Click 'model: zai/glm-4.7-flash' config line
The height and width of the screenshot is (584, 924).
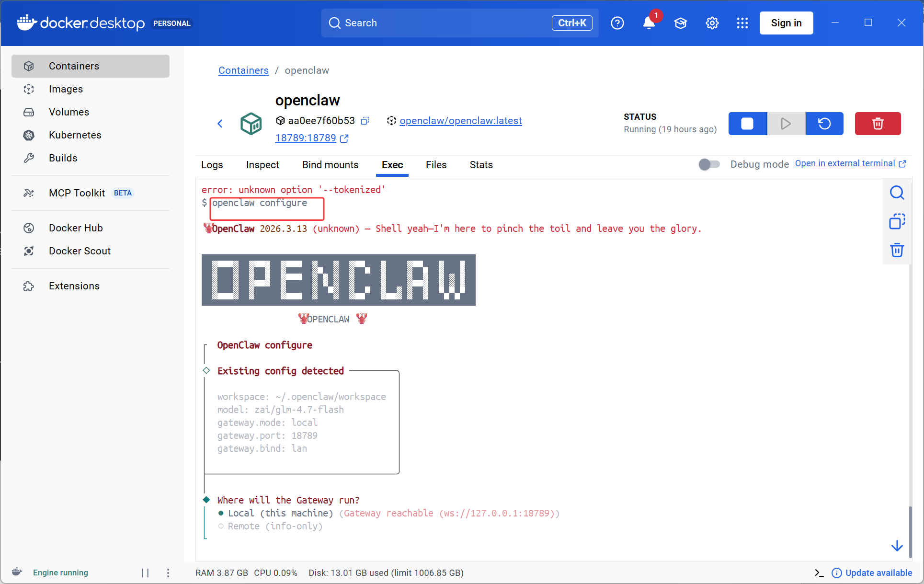[x=281, y=410]
